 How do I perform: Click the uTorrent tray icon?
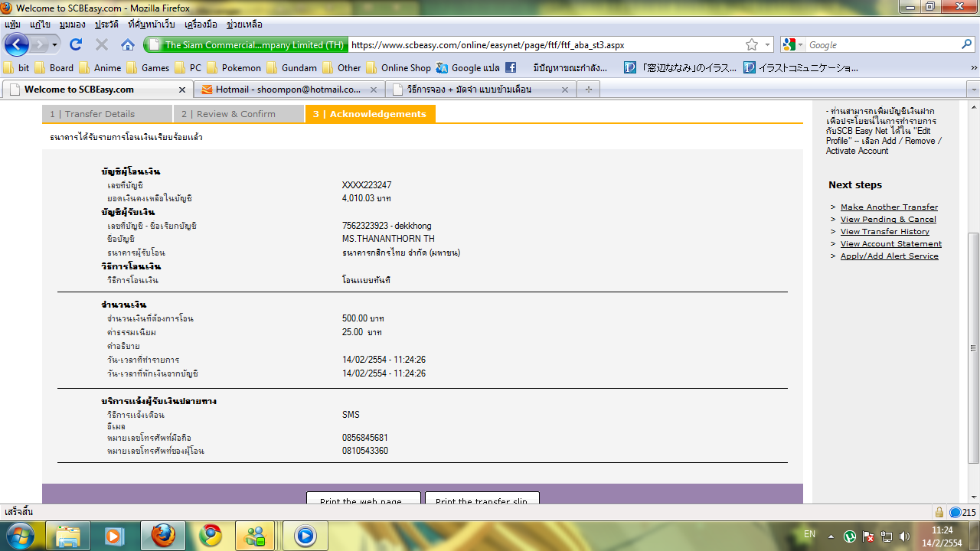coord(850,536)
